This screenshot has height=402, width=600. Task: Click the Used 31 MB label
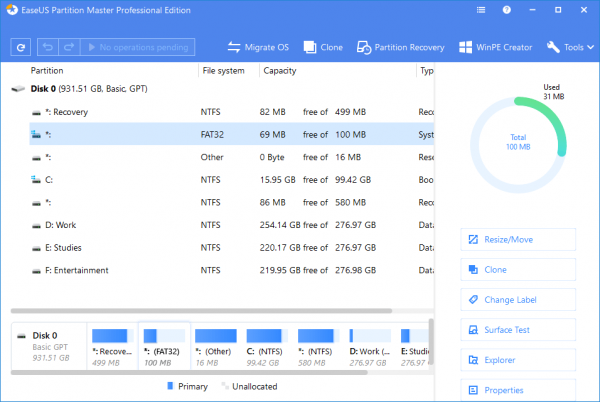point(553,92)
